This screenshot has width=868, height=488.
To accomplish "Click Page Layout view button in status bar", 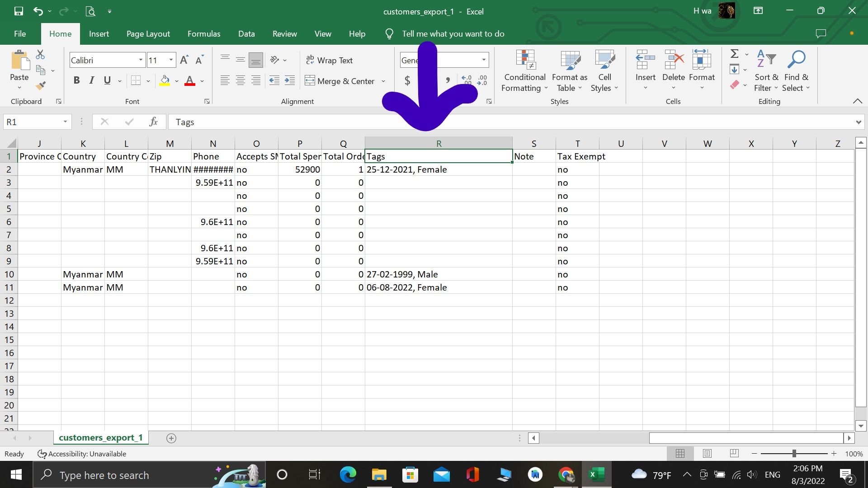I will click(707, 453).
